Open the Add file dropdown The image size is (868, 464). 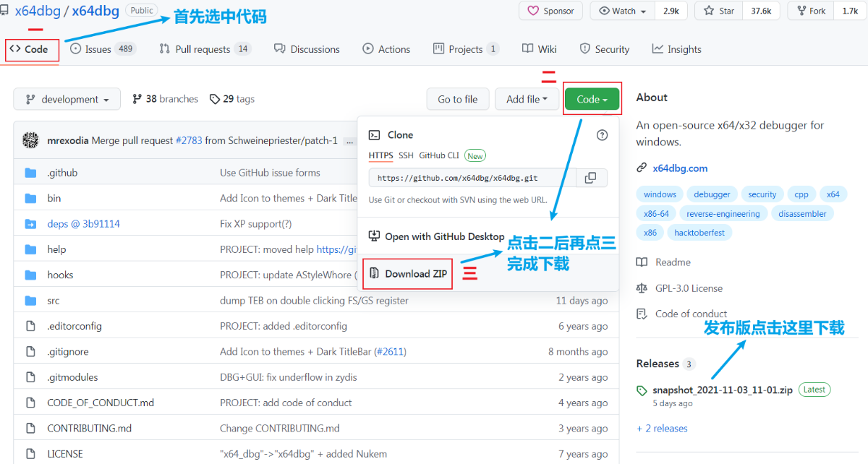(527, 99)
